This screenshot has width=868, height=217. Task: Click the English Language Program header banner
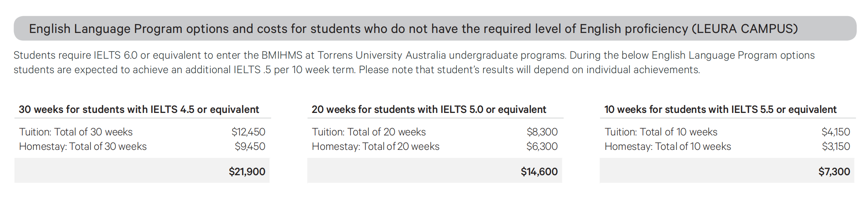point(434,29)
